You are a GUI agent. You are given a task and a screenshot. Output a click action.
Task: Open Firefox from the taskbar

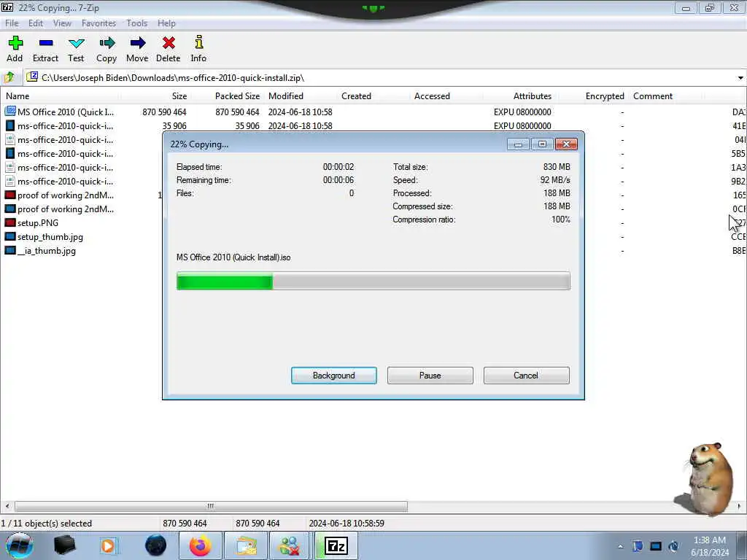(x=200, y=545)
